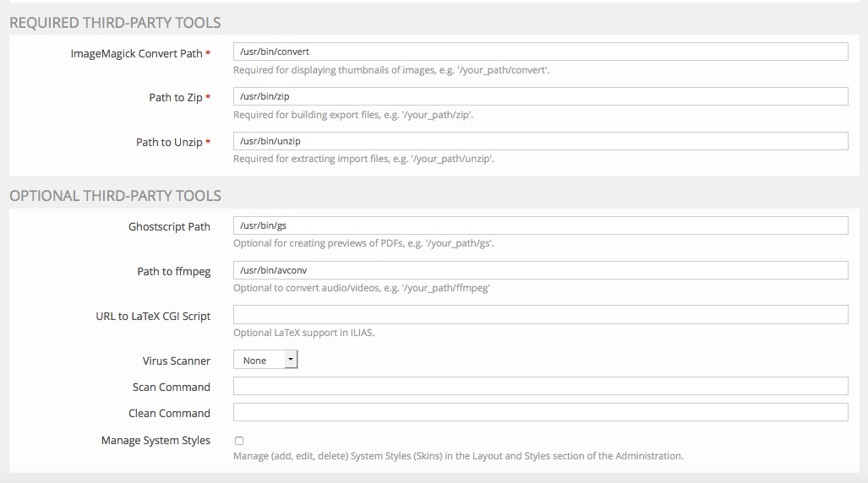Click the 'URL to LaTeX CGI Script' label
Image resolution: width=868 pixels, height=483 pixels.
pos(153,316)
